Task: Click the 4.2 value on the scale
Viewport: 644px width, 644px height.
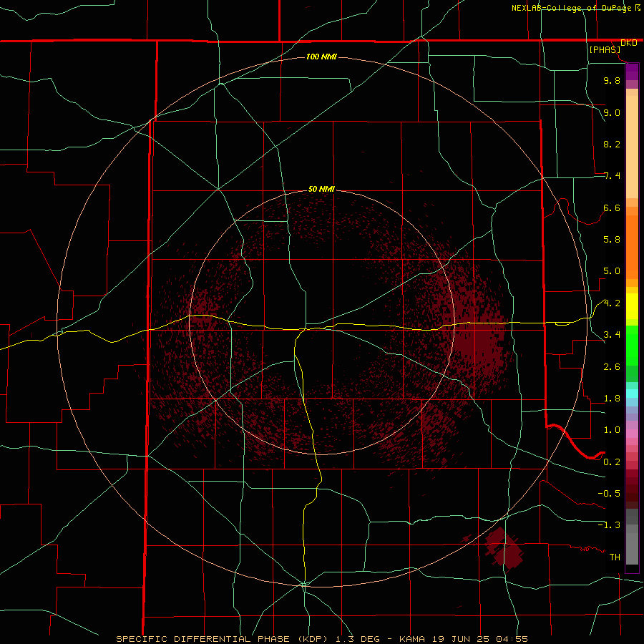Action: (612, 303)
